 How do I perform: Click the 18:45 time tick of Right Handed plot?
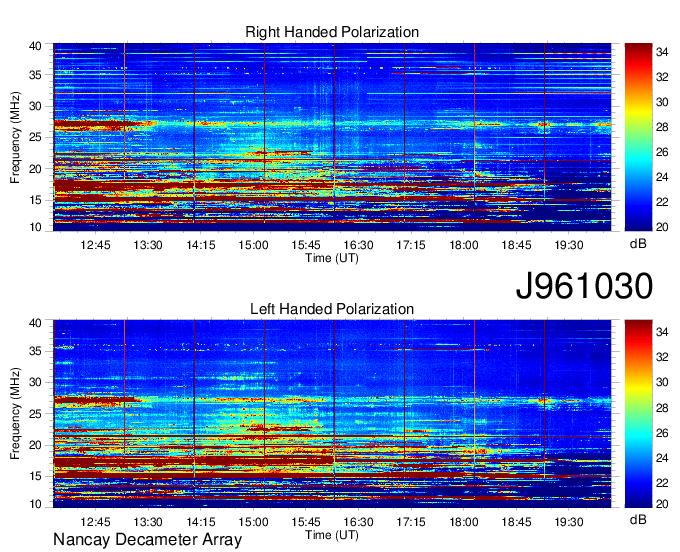click(x=516, y=245)
